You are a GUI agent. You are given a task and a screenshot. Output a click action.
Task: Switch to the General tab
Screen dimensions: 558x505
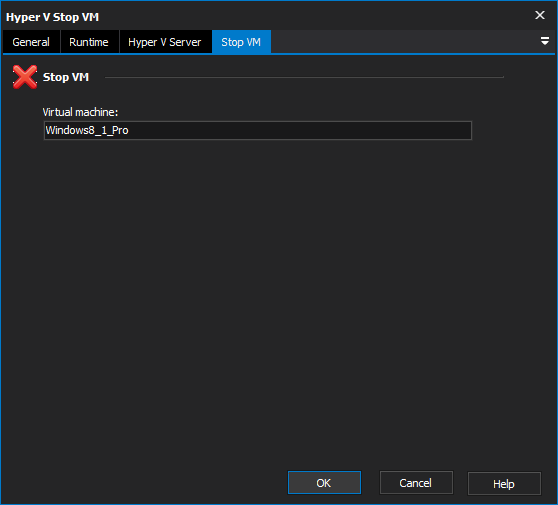click(31, 42)
